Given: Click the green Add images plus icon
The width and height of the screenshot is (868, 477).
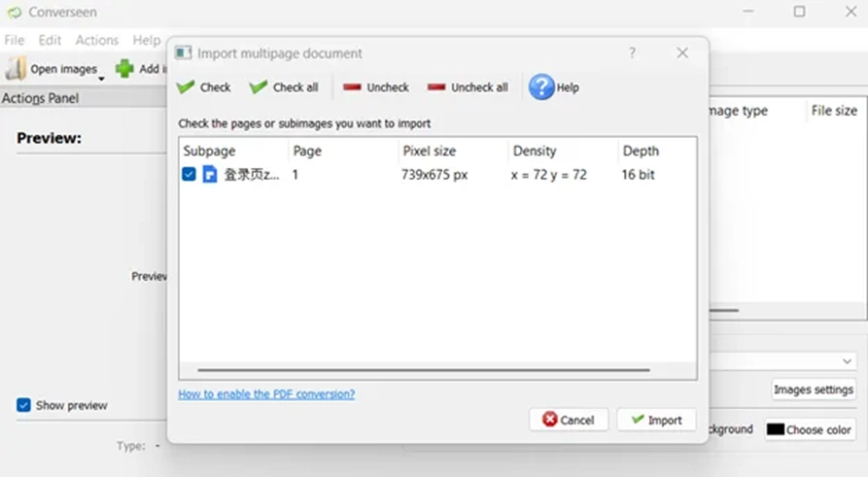Looking at the screenshot, I should pyautogui.click(x=124, y=69).
